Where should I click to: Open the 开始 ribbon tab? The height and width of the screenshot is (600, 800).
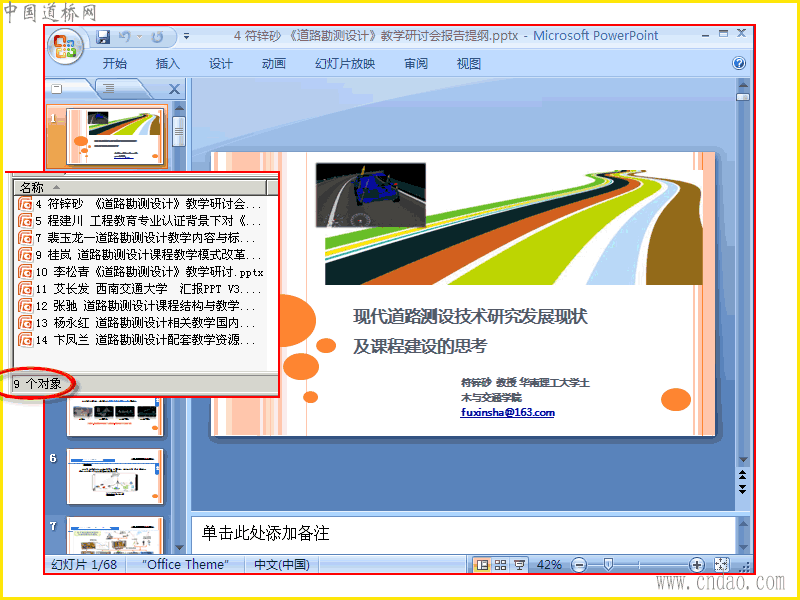click(x=115, y=63)
